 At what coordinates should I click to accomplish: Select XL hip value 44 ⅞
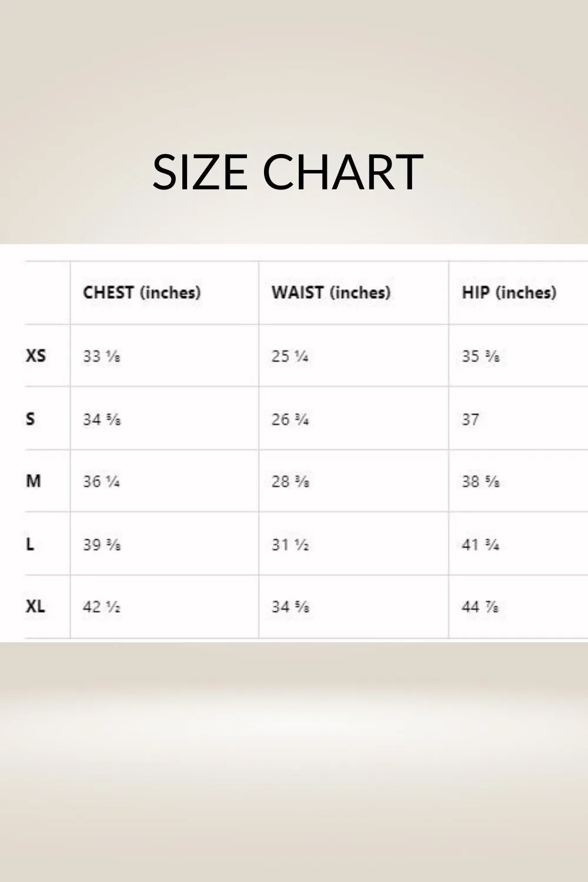(480, 607)
